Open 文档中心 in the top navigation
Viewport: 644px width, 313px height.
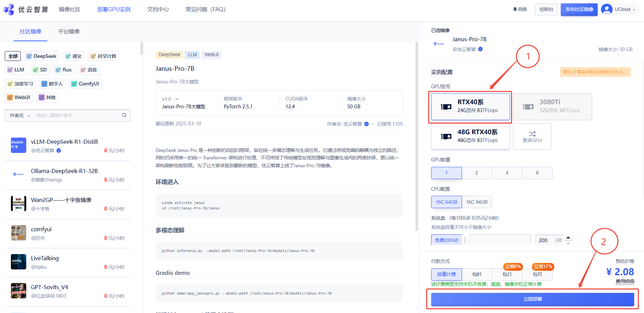pyautogui.click(x=158, y=9)
